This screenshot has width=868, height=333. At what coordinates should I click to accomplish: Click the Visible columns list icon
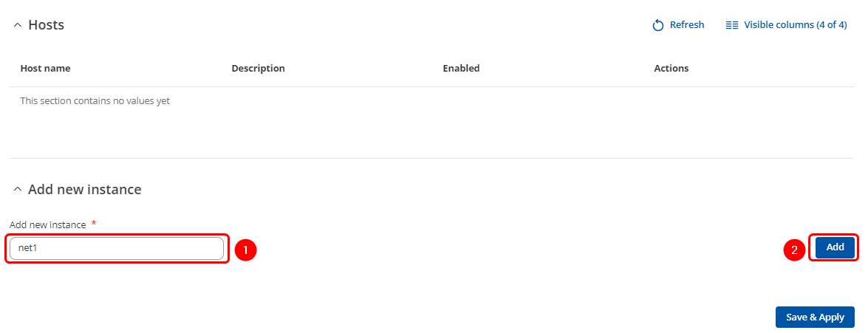[x=732, y=25]
